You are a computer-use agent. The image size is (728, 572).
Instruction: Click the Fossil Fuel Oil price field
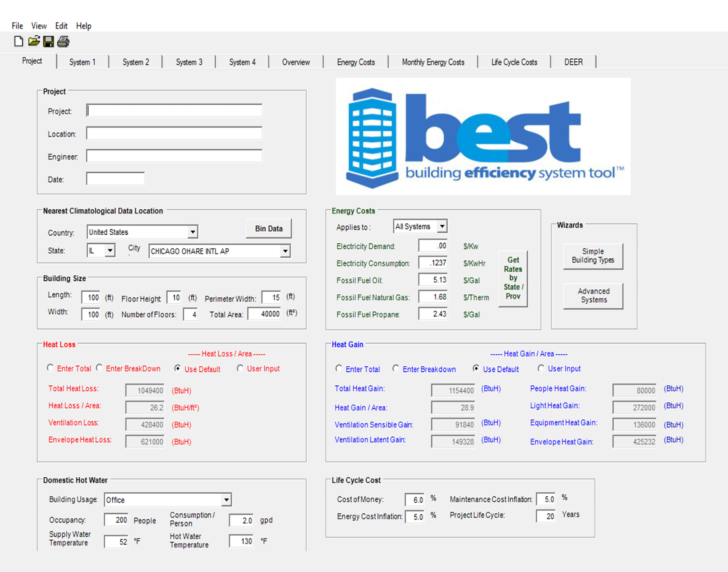point(433,279)
